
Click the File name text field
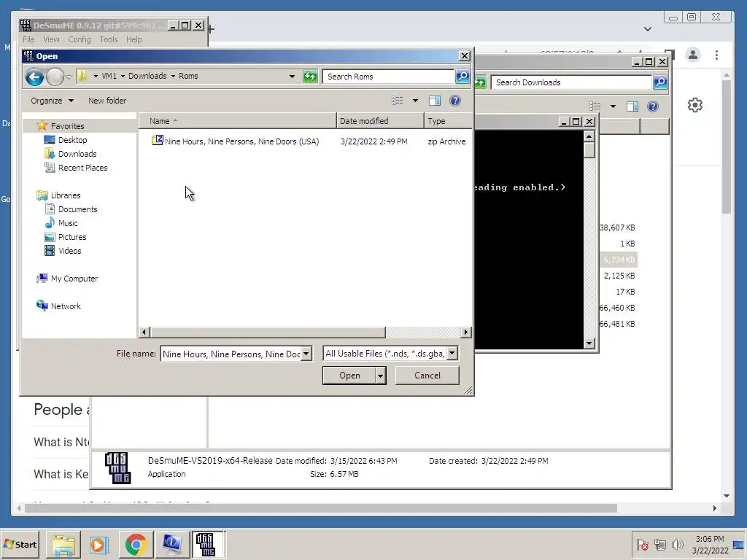[x=231, y=354]
